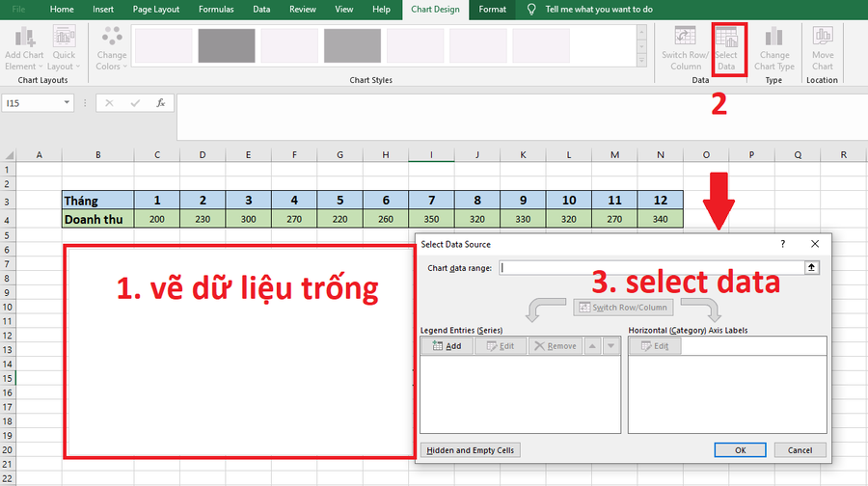The width and height of the screenshot is (868, 486).
Task: Click the Move Chart button
Action: coord(823,49)
